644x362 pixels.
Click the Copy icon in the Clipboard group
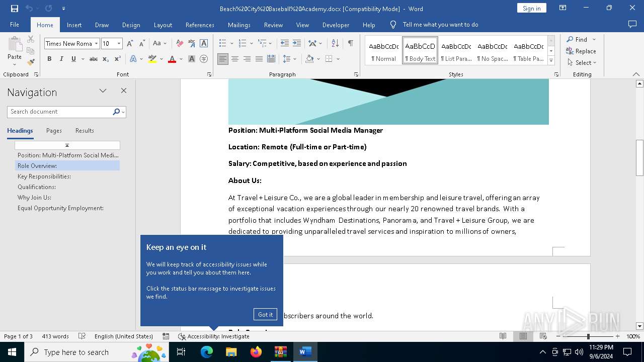click(x=31, y=51)
